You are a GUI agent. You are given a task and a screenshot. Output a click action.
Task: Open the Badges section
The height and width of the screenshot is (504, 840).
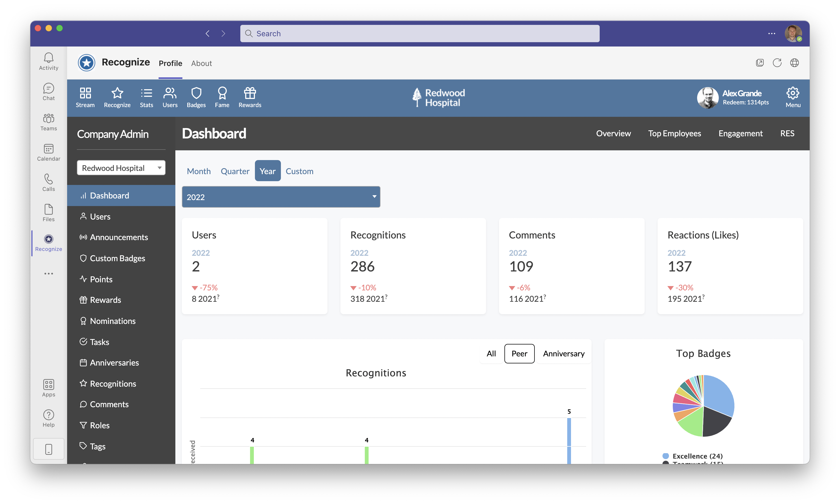(x=196, y=97)
